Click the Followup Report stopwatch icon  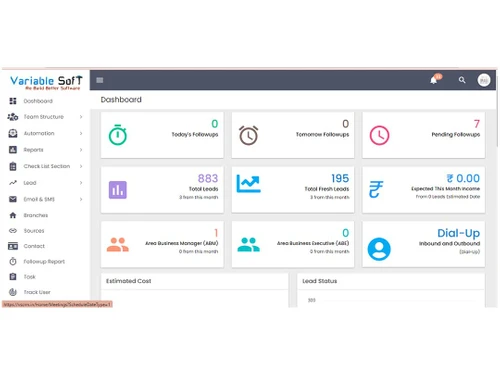coord(13,261)
